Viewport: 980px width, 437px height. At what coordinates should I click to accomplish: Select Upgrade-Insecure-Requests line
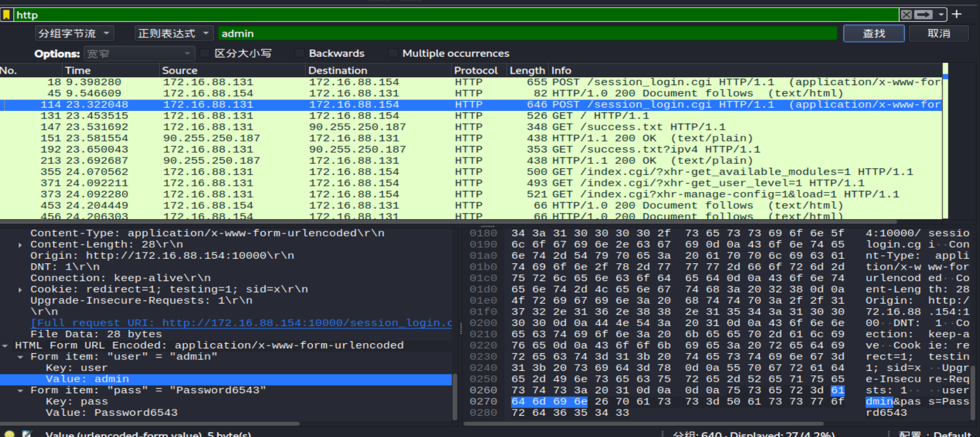pos(141,301)
